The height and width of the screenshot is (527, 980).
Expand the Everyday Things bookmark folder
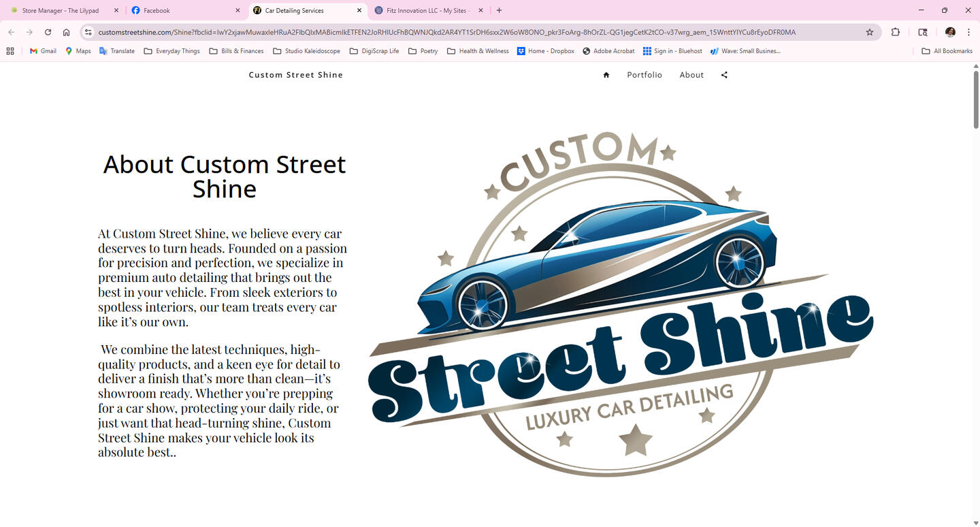point(171,51)
